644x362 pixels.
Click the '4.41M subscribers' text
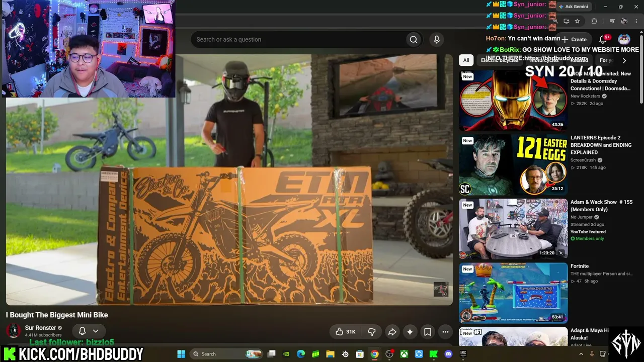(43, 335)
